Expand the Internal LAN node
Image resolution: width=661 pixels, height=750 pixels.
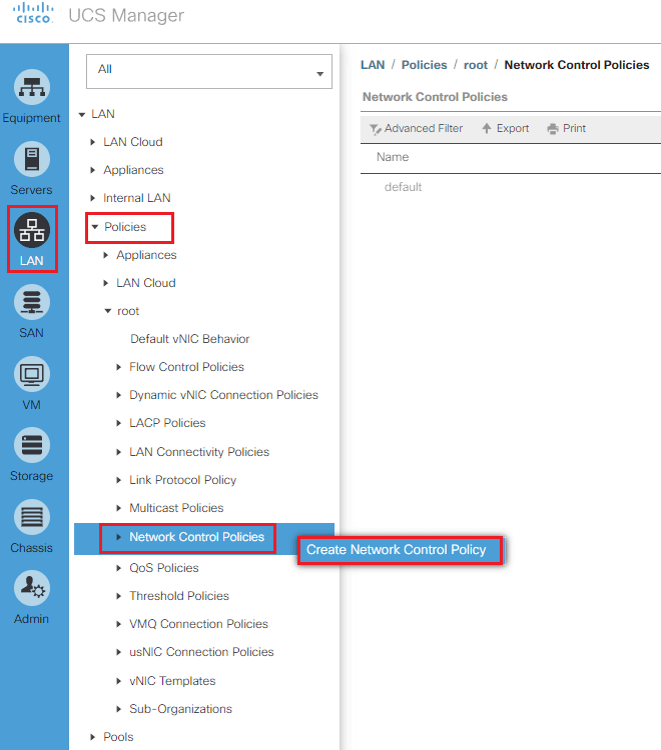pyautogui.click(x=93, y=198)
